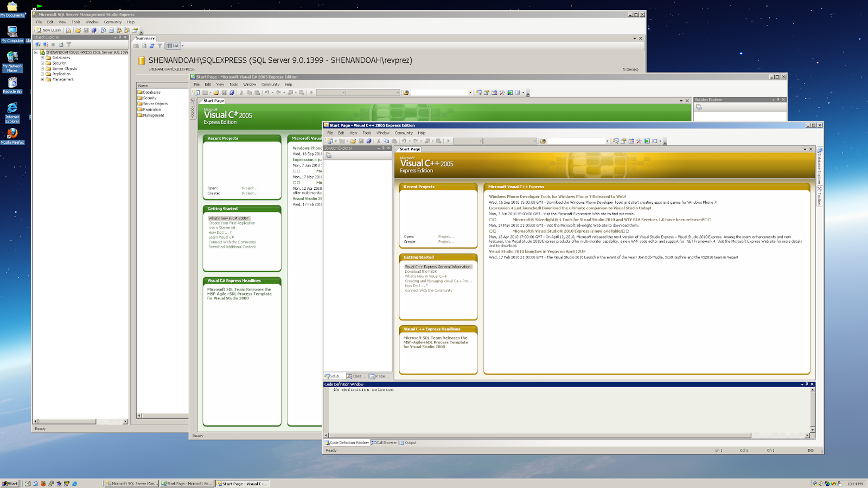The width and height of the screenshot is (868, 488).
Task: Pin the Solution Explorer panel
Action: [x=382, y=147]
